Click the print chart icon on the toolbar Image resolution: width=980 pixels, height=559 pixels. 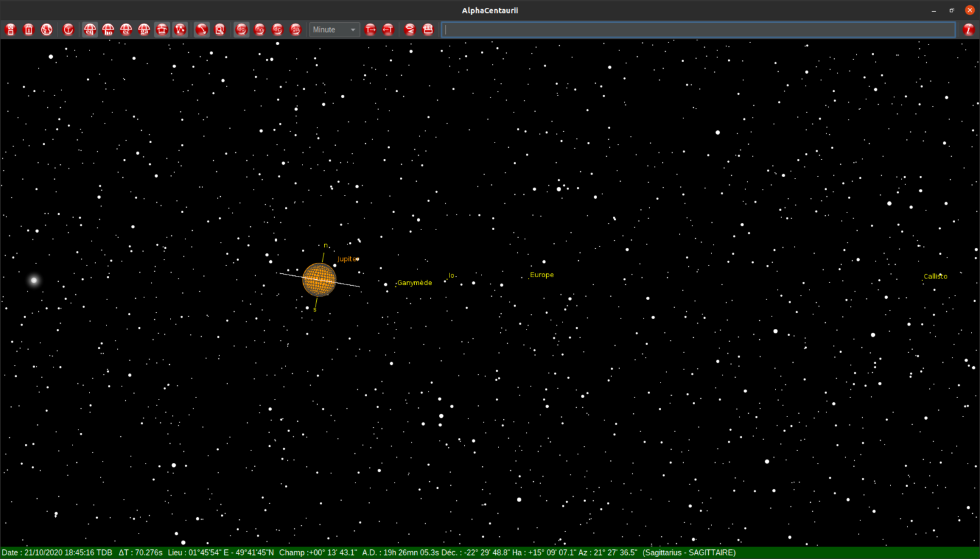428,29
